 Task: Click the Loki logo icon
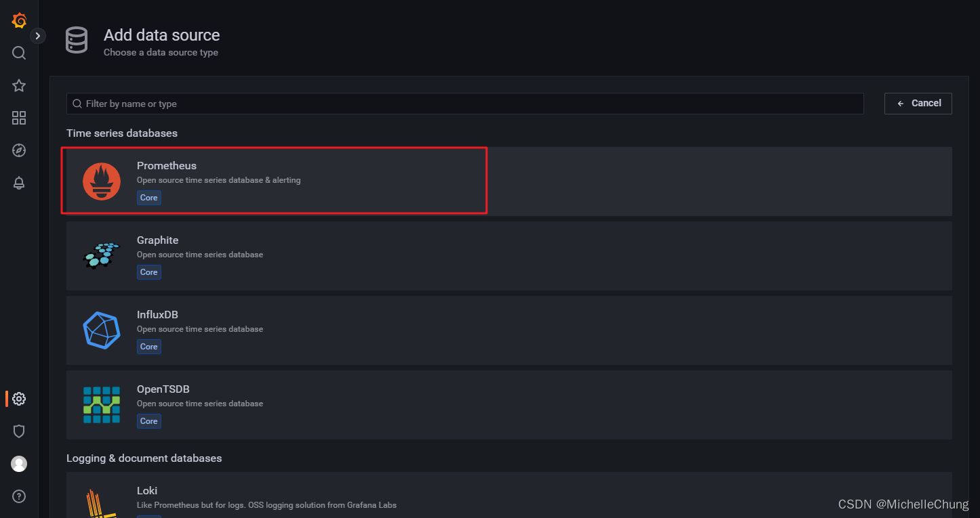pos(102,502)
